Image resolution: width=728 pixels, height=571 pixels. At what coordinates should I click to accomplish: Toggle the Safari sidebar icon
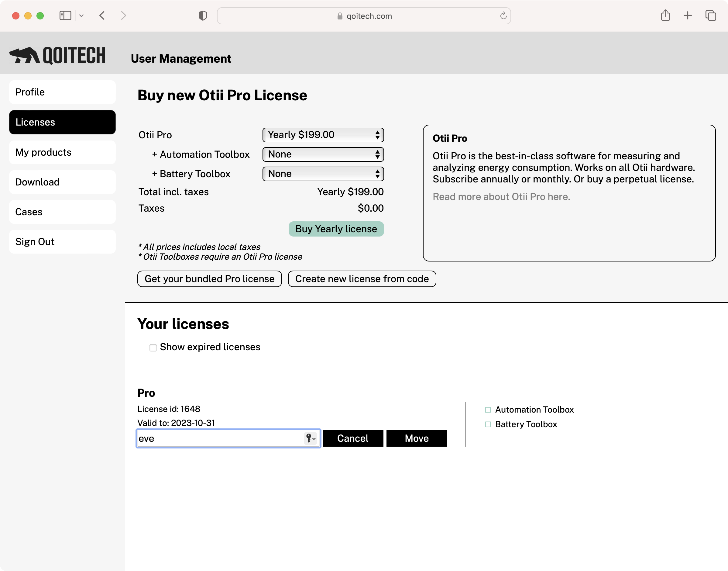65,16
